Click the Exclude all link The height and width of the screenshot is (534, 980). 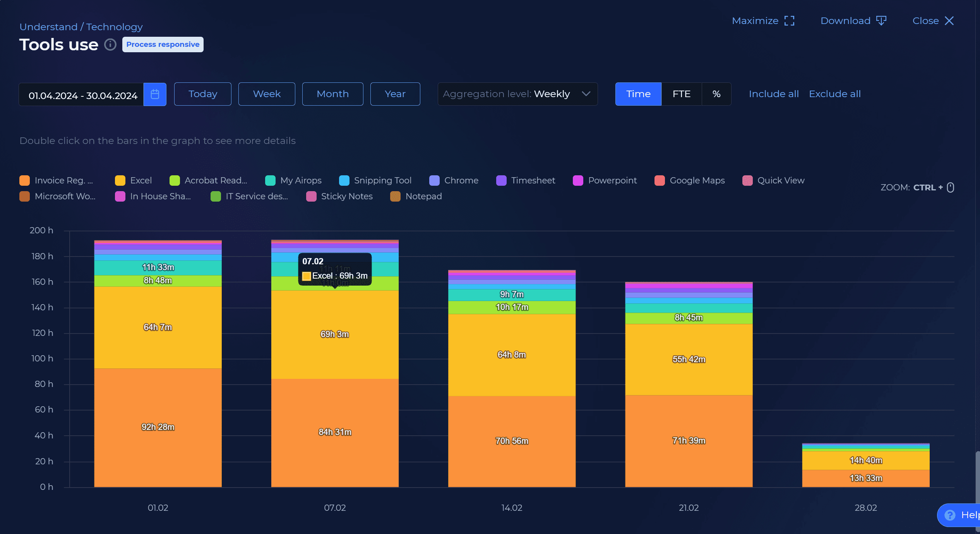834,94
